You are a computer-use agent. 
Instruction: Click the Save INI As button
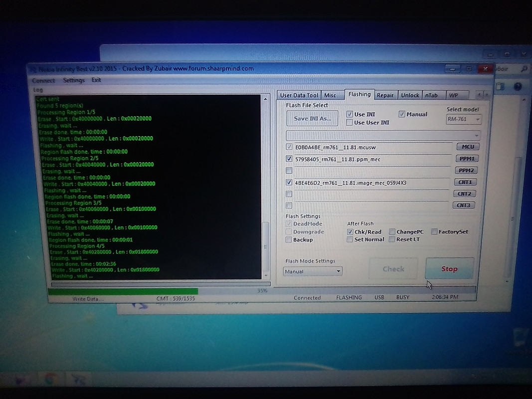tap(312, 118)
